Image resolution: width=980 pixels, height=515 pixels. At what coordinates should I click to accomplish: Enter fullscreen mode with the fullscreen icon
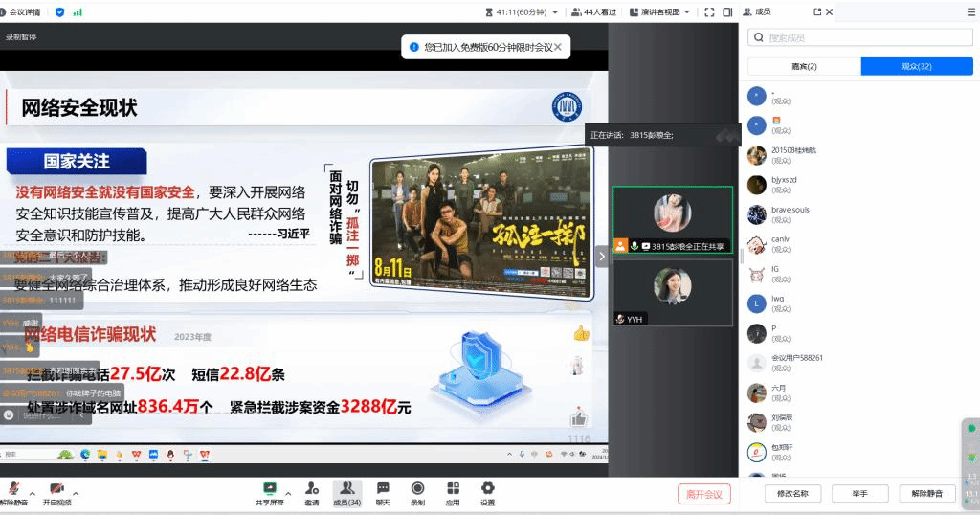(709, 11)
